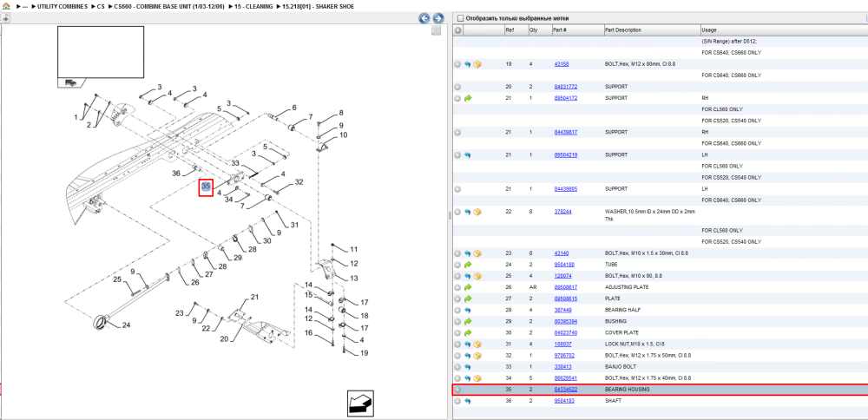Toggle the gray circle for BEARING HOUSING row
This screenshot has width=868, height=420.
pyautogui.click(x=457, y=390)
